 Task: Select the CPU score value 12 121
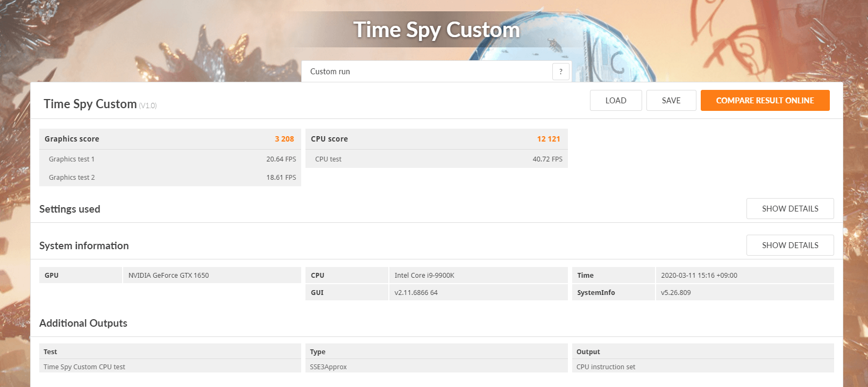tap(549, 139)
